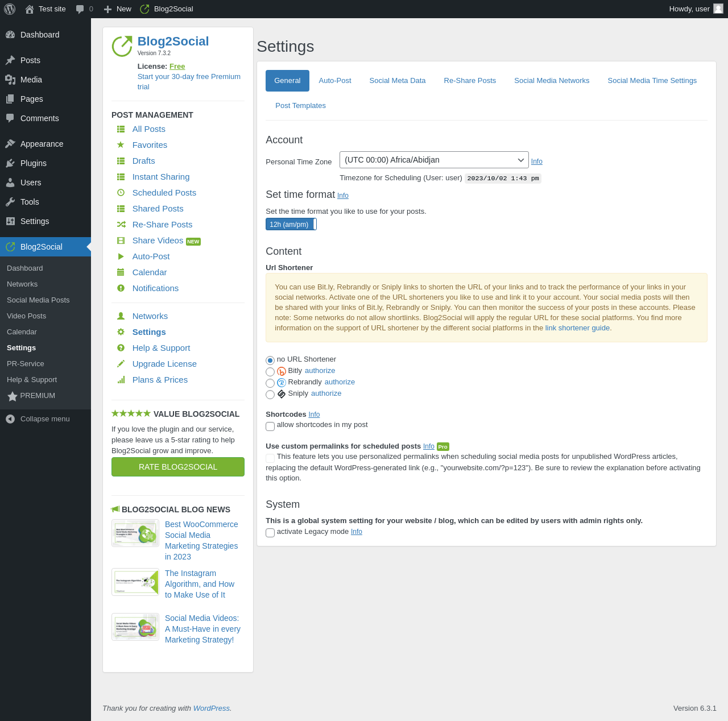Select the no URL Shortener radio button
This screenshot has height=721, width=728.
point(270,360)
